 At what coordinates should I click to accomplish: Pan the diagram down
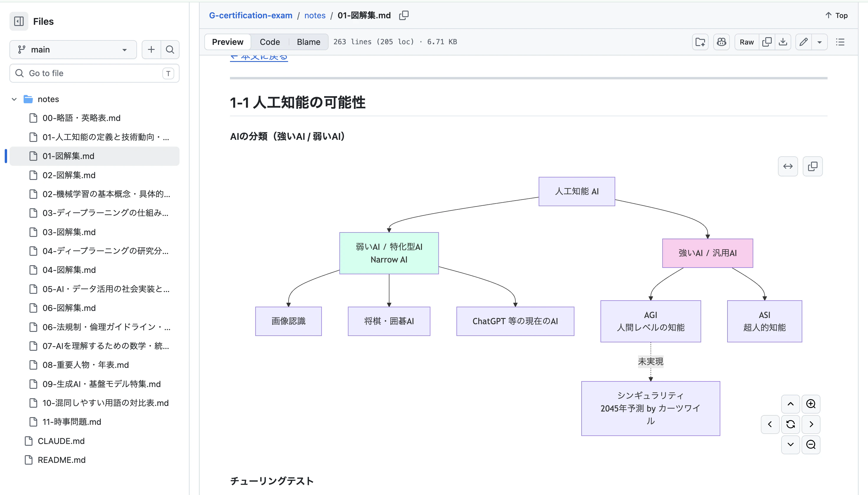[x=790, y=445]
